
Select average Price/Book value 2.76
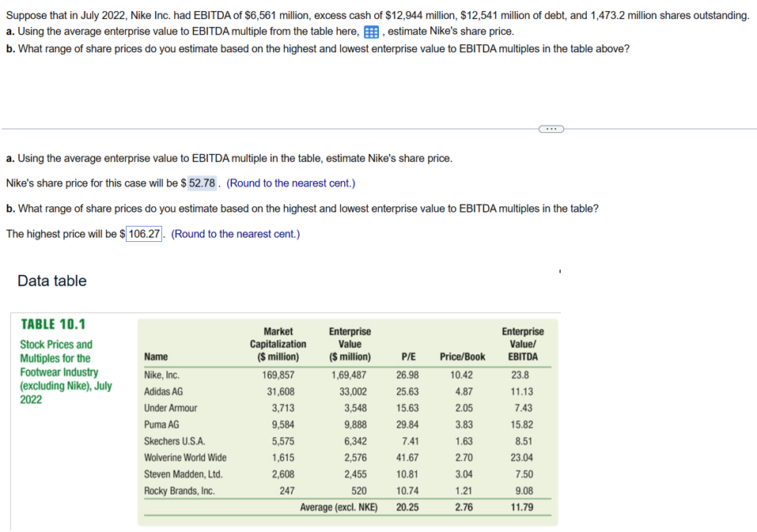464,507
